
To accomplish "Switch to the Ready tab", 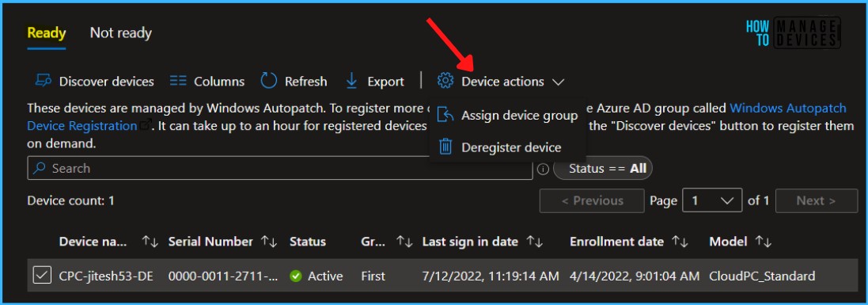I will coord(47,33).
